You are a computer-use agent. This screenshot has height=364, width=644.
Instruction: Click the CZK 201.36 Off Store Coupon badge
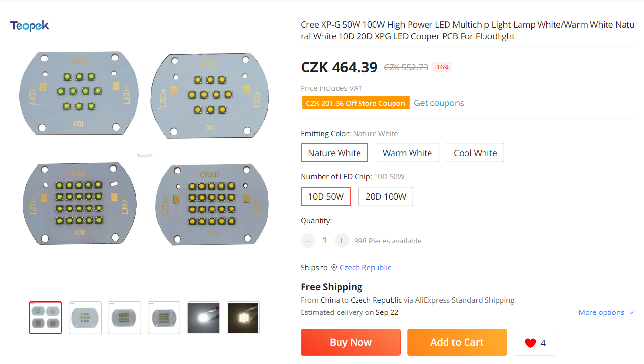pyautogui.click(x=355, y=103)
